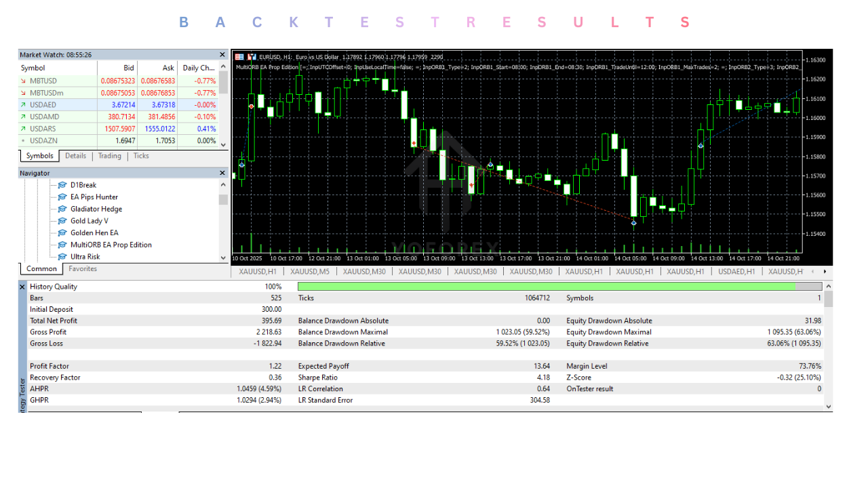Screen dimensions: 868x488
Task: Click the grid icon in the EURUSD chart header
Action: (x=239, y=57)
